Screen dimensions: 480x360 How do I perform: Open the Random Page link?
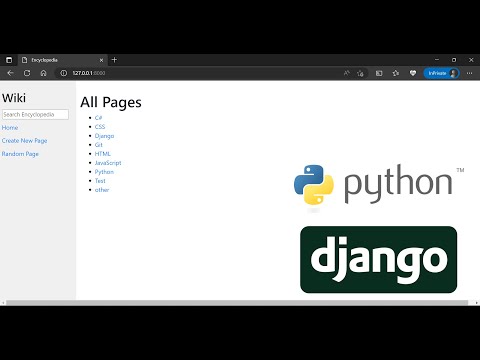[20, 154]
